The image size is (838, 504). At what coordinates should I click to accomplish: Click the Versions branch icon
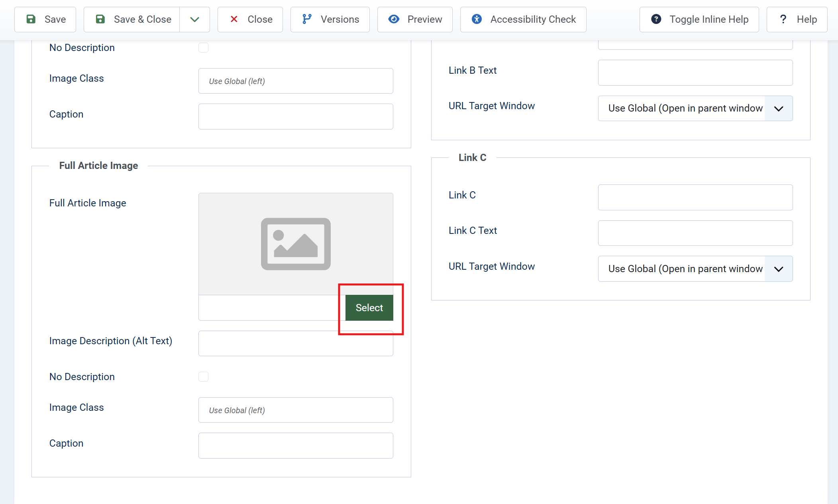tap(307, 19)
